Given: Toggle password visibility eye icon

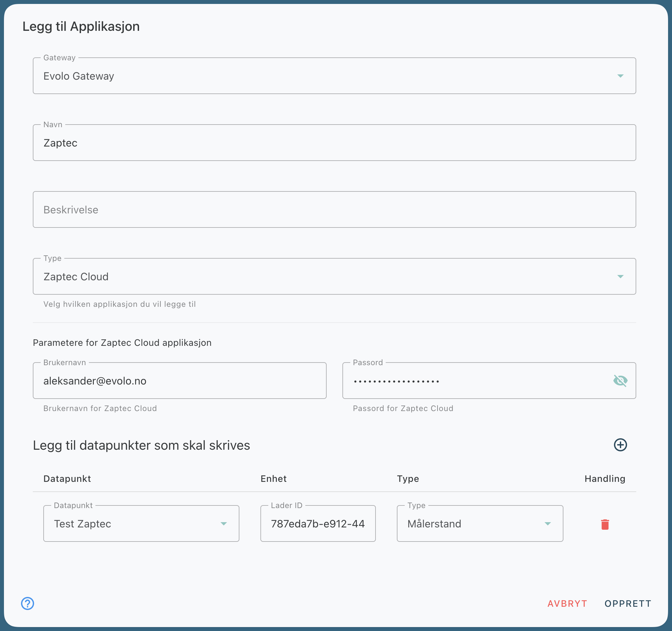Looking at the screenshot, I should click(620, 381).
